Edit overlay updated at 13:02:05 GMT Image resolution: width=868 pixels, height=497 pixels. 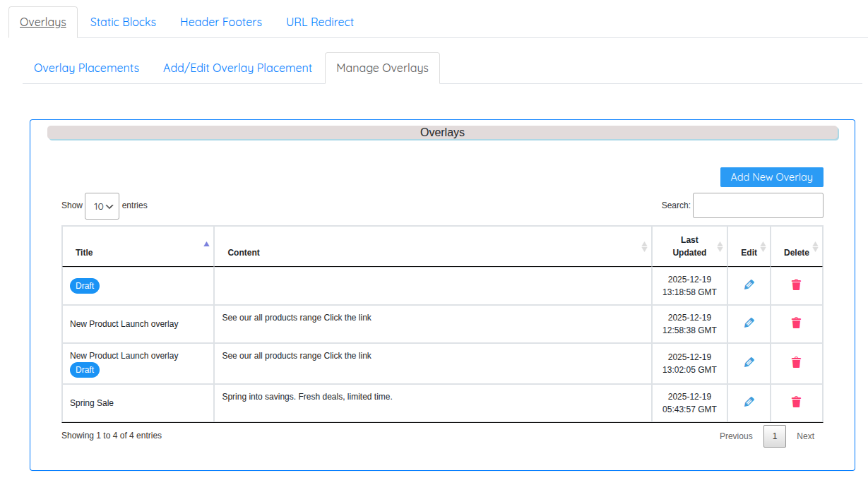click(749, 363)
